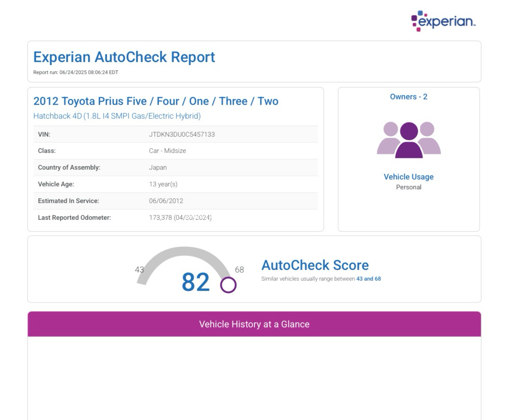Viewport: 513px width, 420px height.
Task: Select the Experian AutoCheck Report title
Action: pos(124,57)
